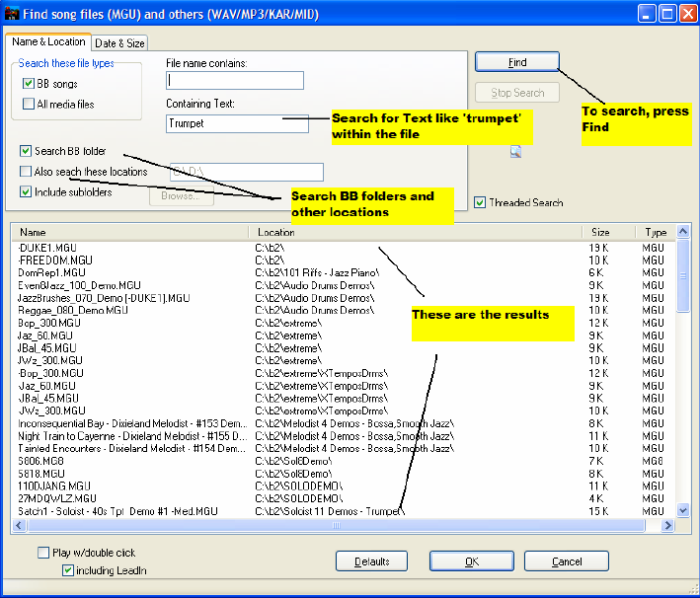This screenshot has width=700, height=598.
Task: Start the search with Find button
Action: click(x=517, y=62)
